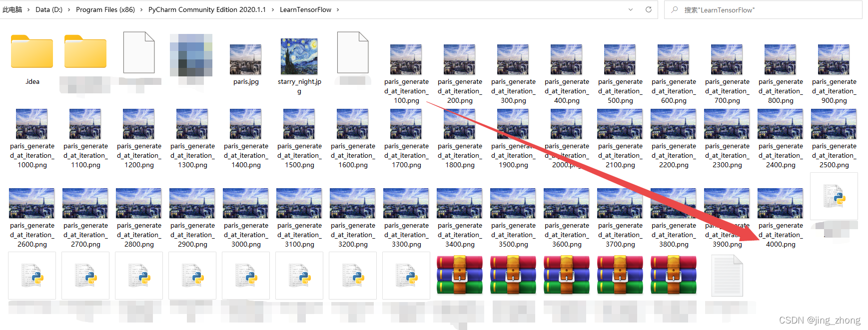This screenshot has width=868, height=330.
Task: Select paris_generated_at_iteration_2500.png file
Action: pyautogui.click(x=834, y=139)
